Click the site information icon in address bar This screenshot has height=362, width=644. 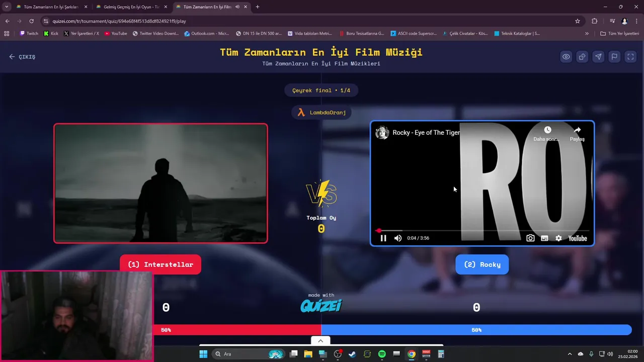click(46, 21)
